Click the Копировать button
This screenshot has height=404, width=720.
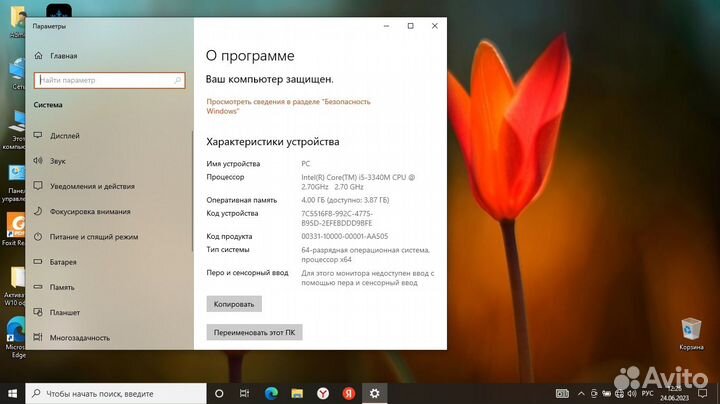(x=234, y=304)
